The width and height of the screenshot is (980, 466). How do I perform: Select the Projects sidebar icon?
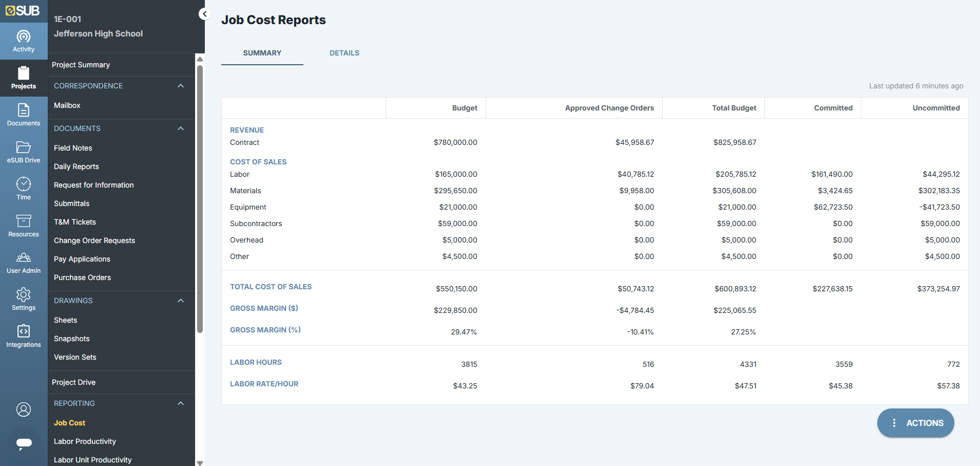click(24, 78)
